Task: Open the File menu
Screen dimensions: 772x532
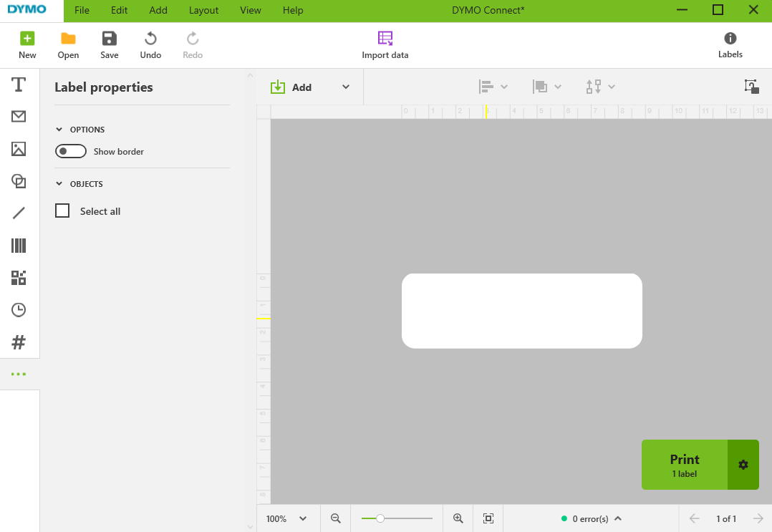Action: click(x=82, y=11)
